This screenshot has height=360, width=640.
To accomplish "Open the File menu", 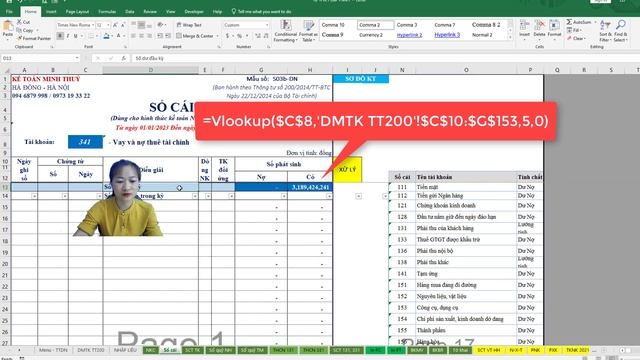I will point(9,12).
